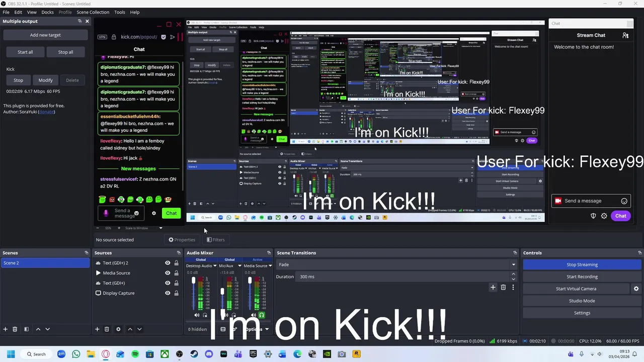Open the Edit menu
The height and width of the screenshot is (362, 644).
[18, 12]
